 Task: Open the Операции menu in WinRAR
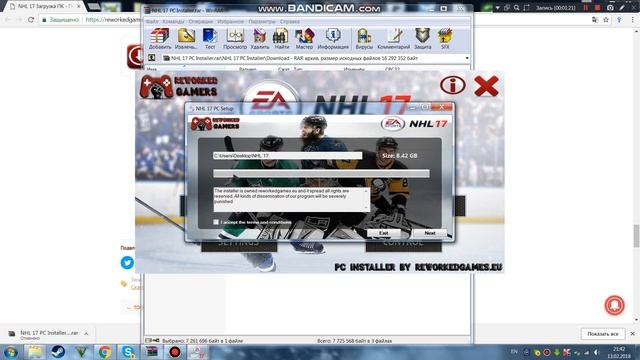click(x=201, y=22)
